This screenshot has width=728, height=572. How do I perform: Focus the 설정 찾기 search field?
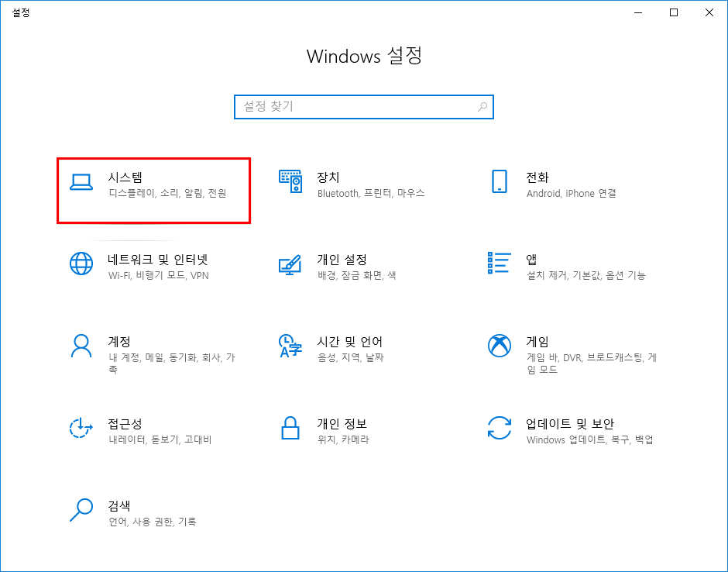(363, 107)
